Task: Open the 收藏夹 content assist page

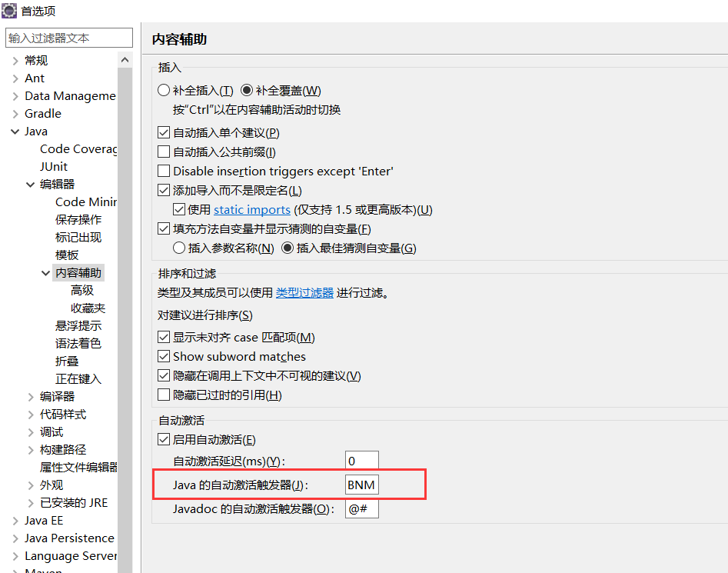Action: click(x=88, y=308)
